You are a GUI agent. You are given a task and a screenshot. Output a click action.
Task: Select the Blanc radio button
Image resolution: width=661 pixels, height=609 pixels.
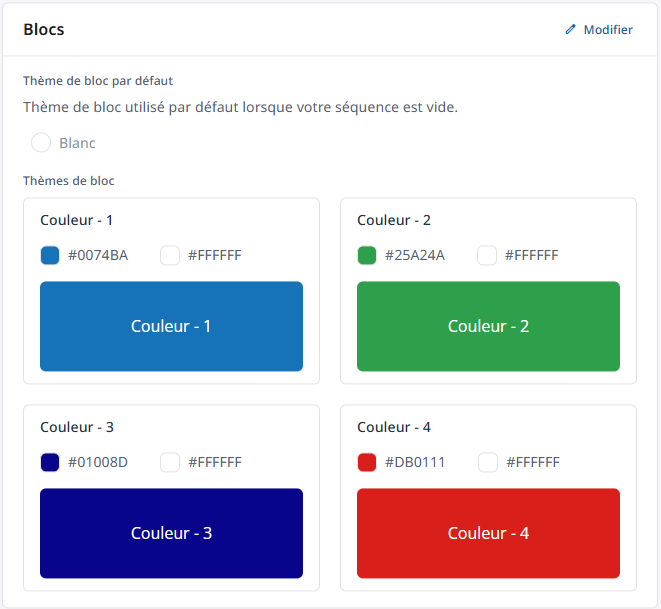pyautogui.click(x=41, y=143)
